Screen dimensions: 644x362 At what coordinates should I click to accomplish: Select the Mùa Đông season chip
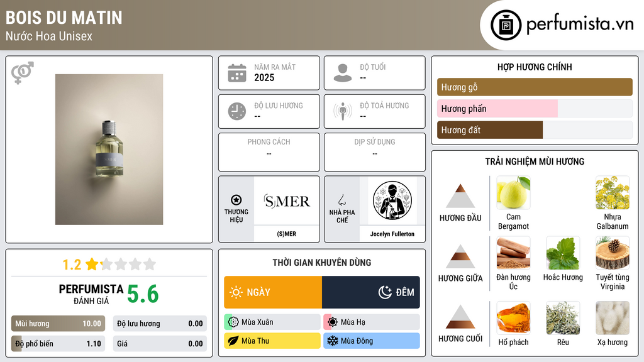[372, 341]
